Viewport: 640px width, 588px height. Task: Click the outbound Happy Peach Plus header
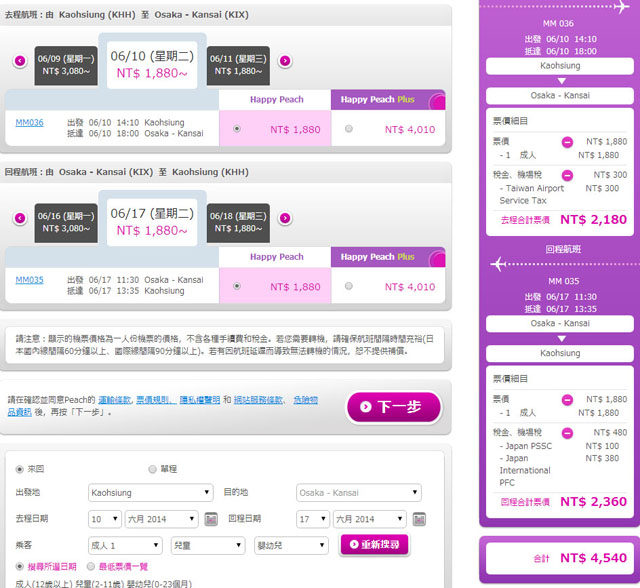[388, 100]
